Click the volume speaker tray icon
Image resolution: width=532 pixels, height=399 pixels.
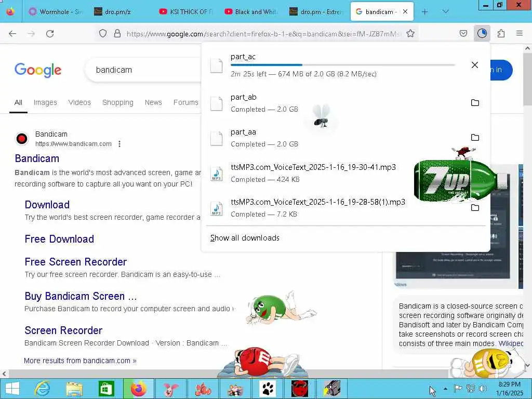point(483,389)
